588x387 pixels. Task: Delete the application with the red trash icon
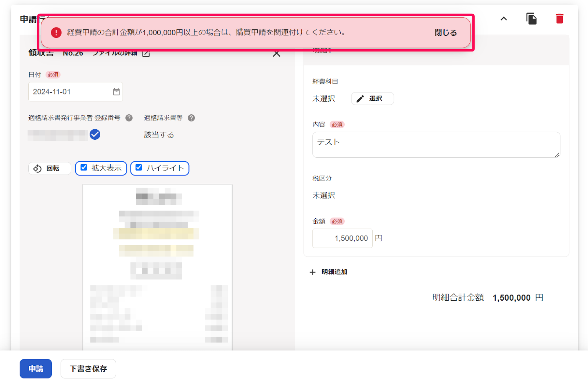pos(559,19)
